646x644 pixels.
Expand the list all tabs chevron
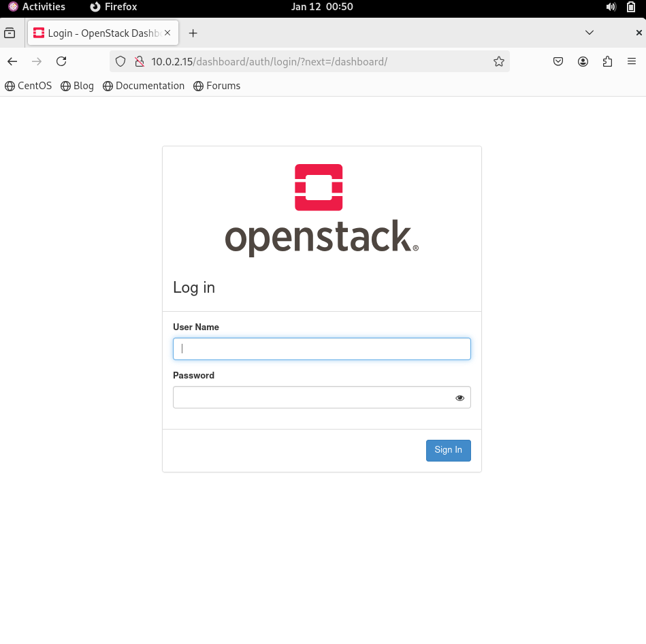pos(590,33)
